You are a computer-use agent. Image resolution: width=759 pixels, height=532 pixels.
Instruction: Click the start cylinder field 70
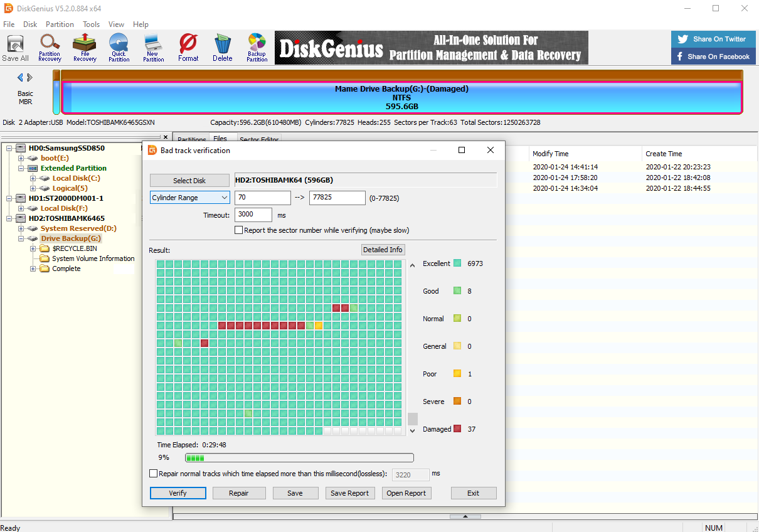tap(263, 198)
